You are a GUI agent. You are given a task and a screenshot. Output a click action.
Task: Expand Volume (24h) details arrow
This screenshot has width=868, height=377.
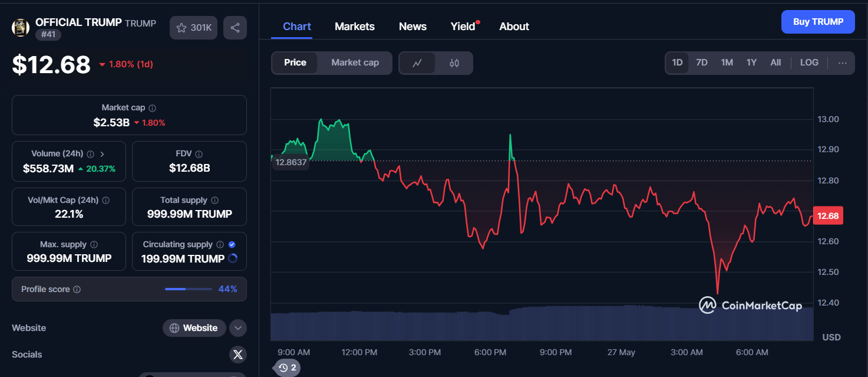(x=103, y=154)
